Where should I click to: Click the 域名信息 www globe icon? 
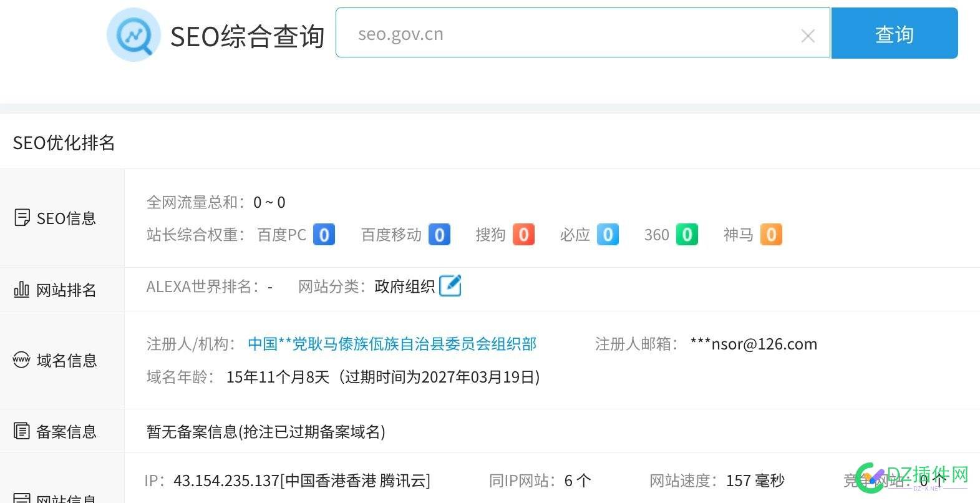click(x=22, y=359)
